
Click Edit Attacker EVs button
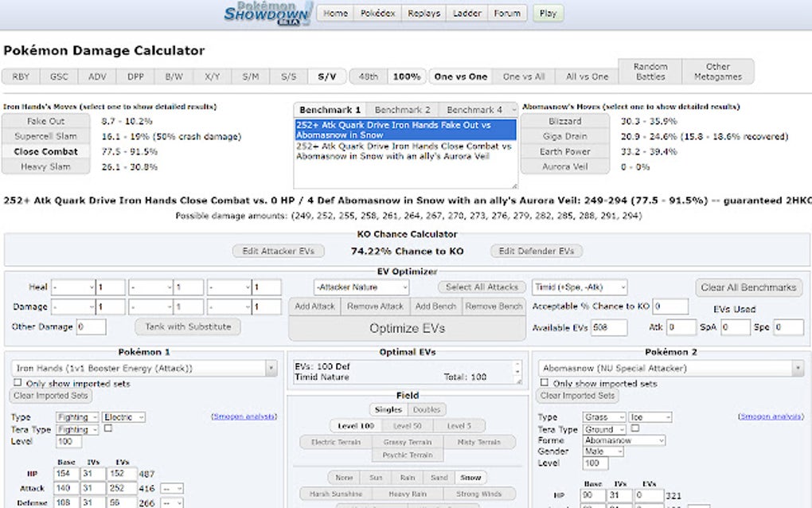[x=278, y=251]
